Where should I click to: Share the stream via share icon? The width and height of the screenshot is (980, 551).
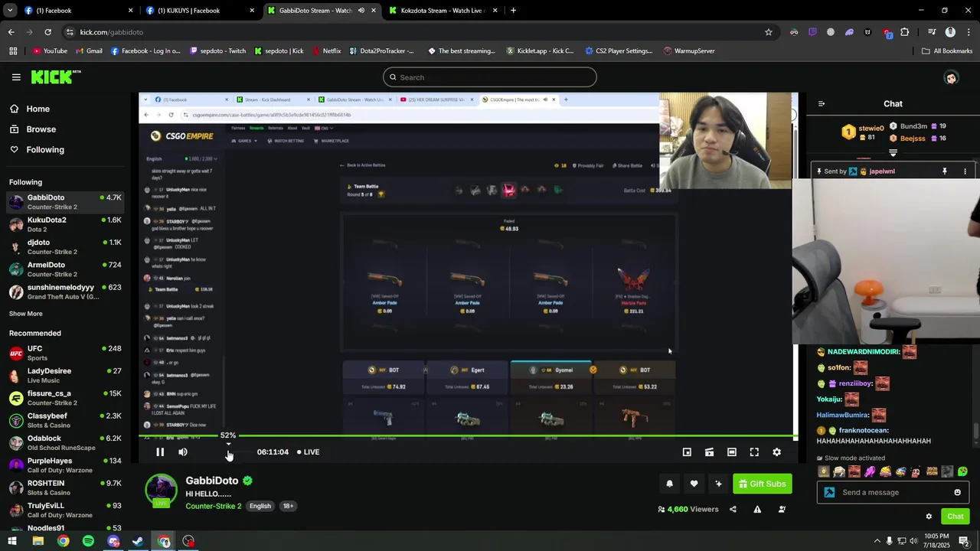[733, 510]
